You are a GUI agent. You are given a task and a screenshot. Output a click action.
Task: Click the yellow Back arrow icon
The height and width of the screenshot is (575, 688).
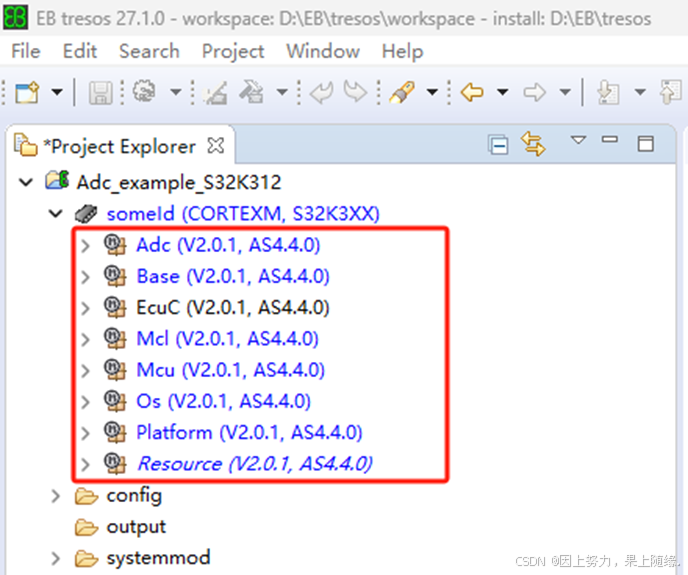[472, 93]
